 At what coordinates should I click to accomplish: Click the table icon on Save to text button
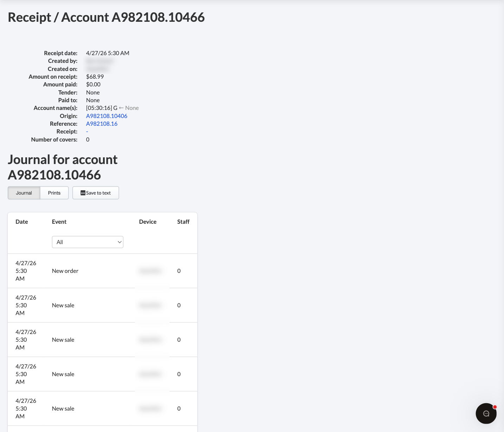(x=83, y=192)
